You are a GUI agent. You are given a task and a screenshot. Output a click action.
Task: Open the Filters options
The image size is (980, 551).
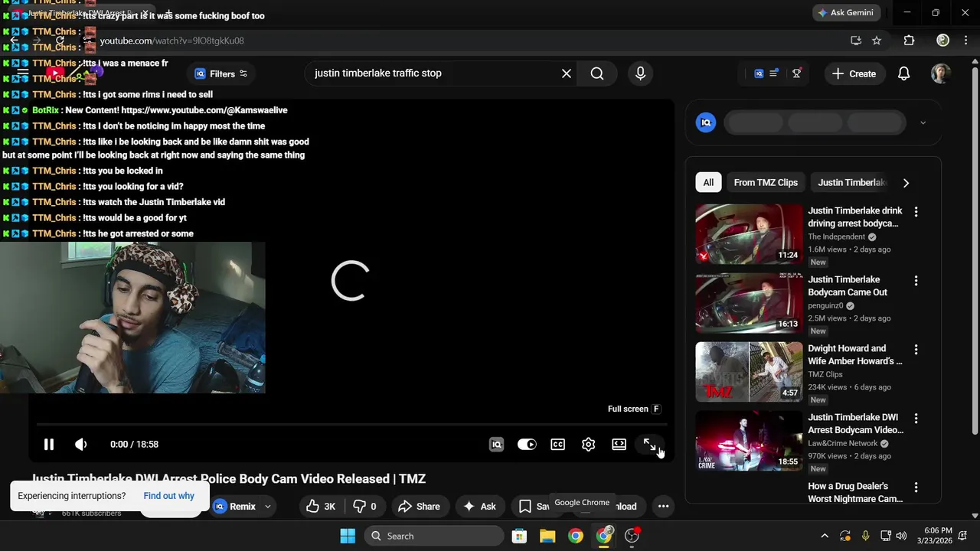(x=221, y=73)
